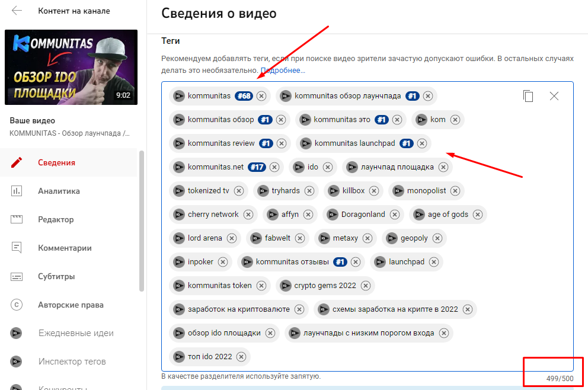Click the #17 rank badge on kommunitas.net
588x390 pixels.
(257, 167)
